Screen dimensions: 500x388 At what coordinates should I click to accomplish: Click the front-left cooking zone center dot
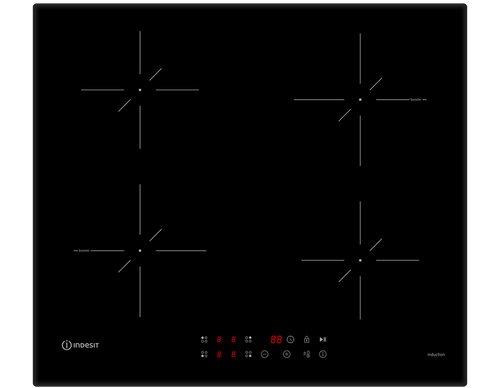pos(140,250)
